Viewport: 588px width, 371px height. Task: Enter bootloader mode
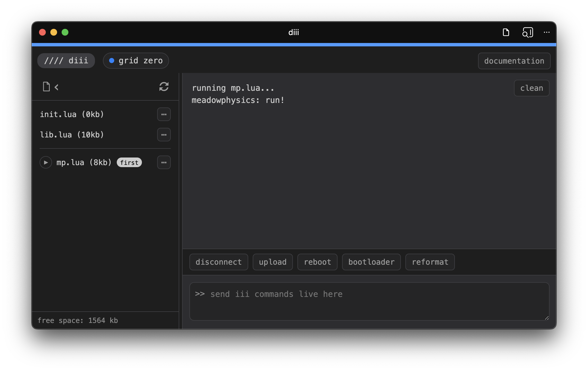pyautogui.click(x=371, y=262)
